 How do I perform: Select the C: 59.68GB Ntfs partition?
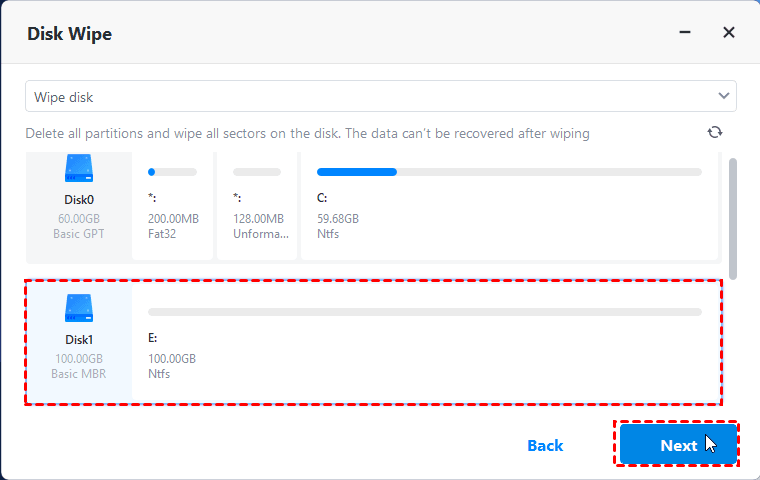pos(509,208)
